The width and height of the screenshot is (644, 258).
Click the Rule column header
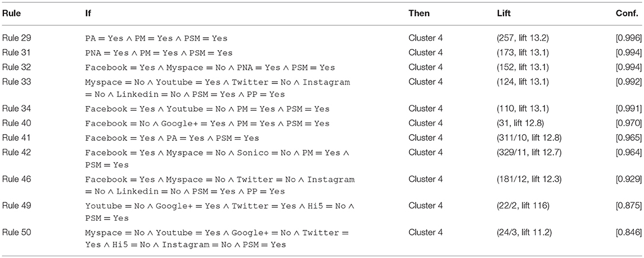tap(11, 13)
